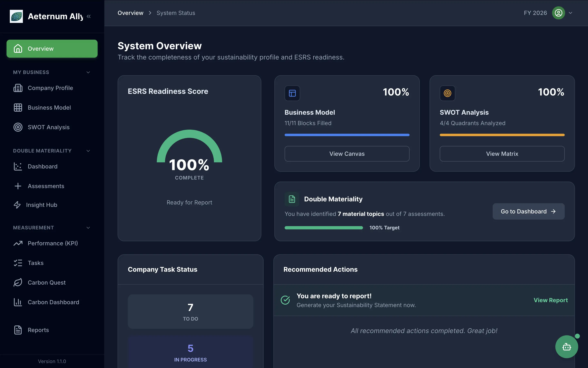Click the Double Materiality green progress bar
588x368 pixels.
pos(324,228)
